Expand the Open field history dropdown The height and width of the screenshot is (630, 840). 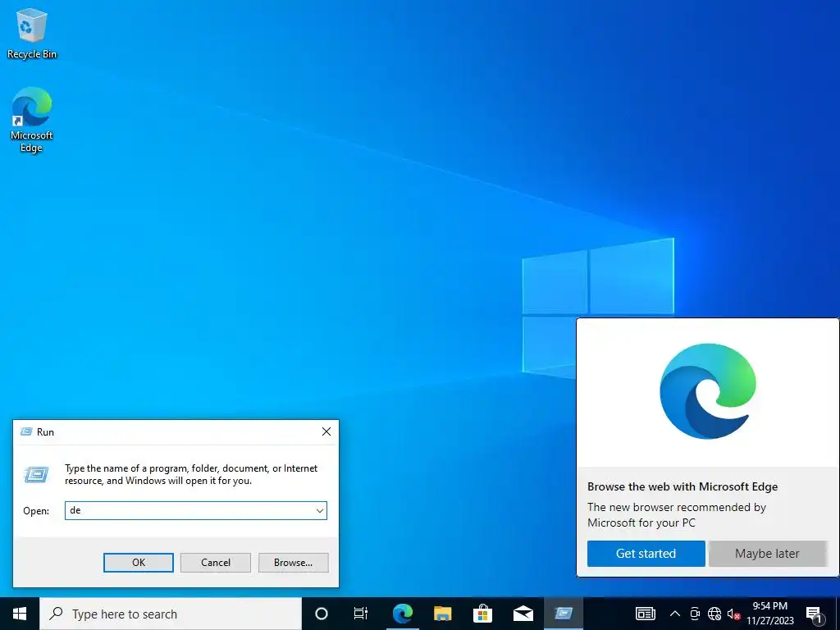click(x=320, y=510)
